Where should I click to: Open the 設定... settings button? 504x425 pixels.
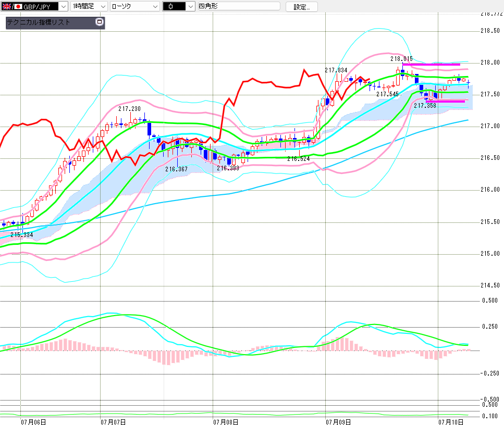(x=301, y=7)
